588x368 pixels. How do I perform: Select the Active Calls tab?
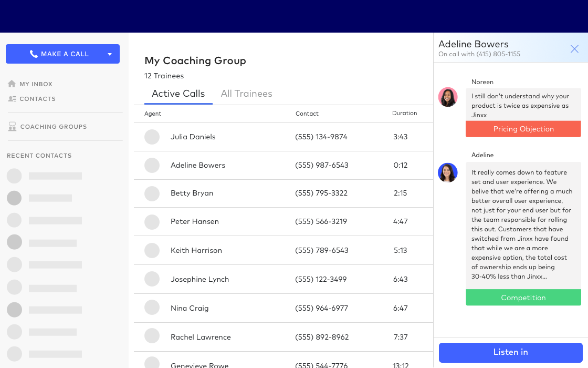click(178, 94)
